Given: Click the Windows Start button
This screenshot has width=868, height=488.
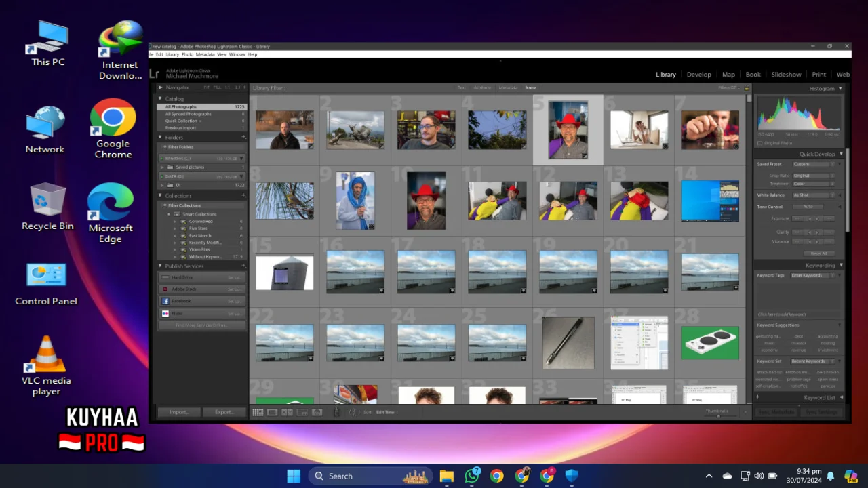Looking at the screenshot, I should (x=294, y=476).
